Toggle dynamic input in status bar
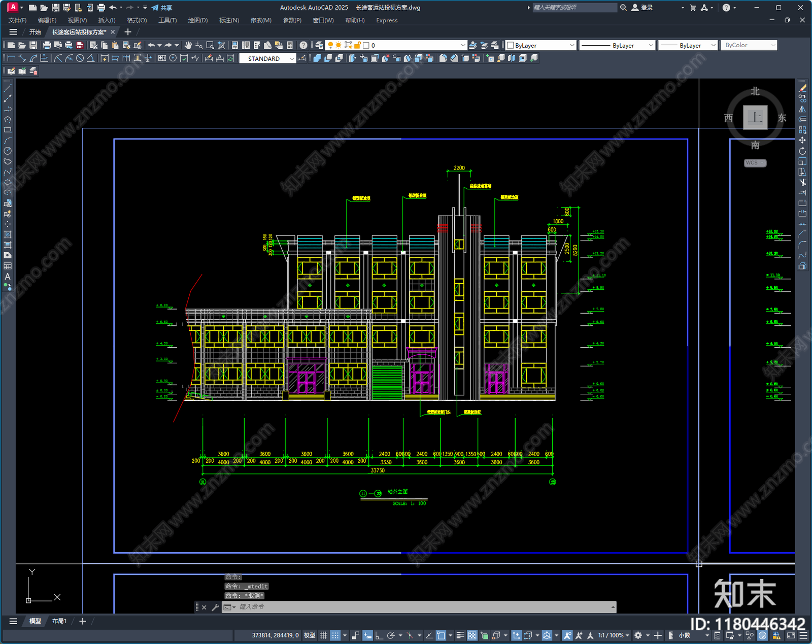 pos(367,635)
